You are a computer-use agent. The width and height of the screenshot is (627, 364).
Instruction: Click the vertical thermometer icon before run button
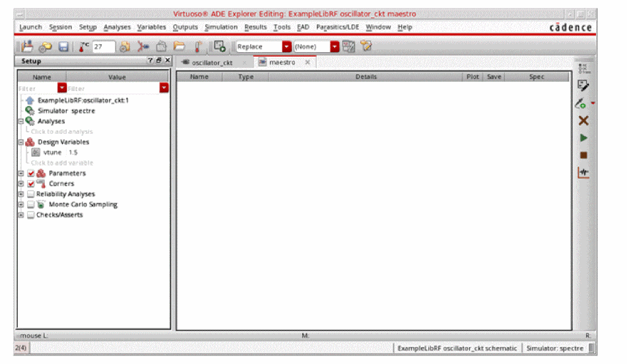pyautogui.click(x=198, y=47)
